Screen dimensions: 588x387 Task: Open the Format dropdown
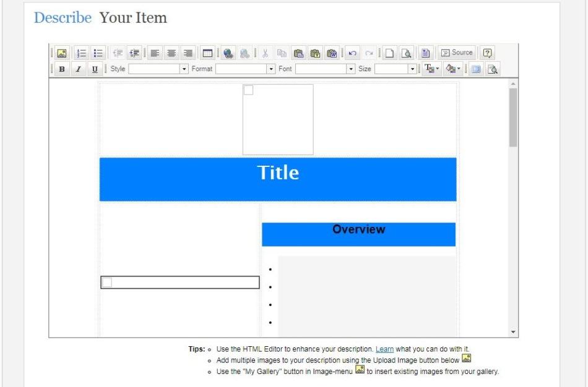point(246,69)
